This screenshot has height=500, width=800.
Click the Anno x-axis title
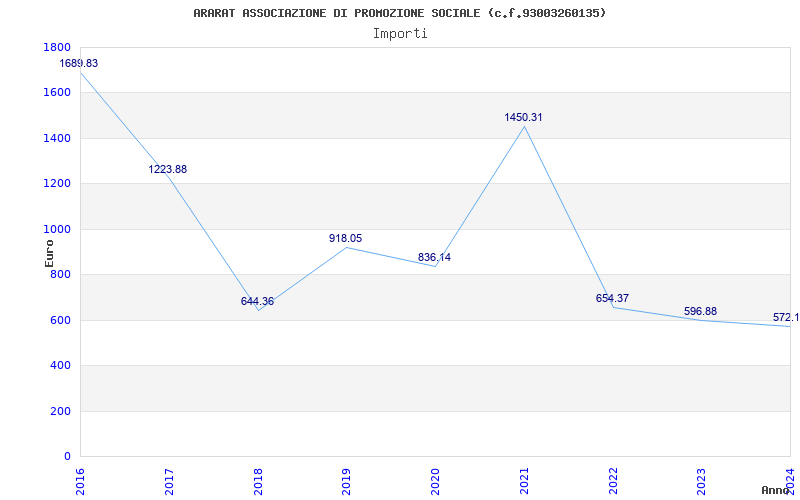[x=775, y=490]
